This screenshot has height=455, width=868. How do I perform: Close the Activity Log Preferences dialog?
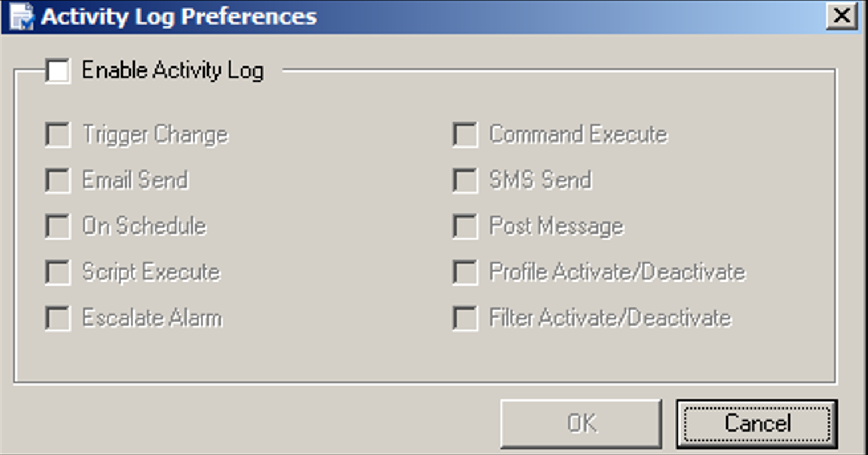tap(841, 16)
